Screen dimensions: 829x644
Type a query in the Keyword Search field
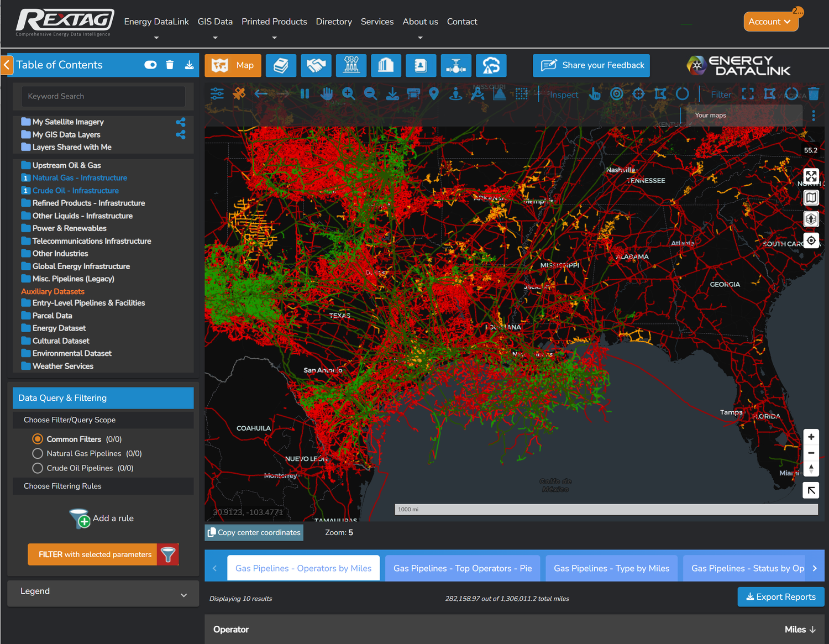click(x=102, y=96)
